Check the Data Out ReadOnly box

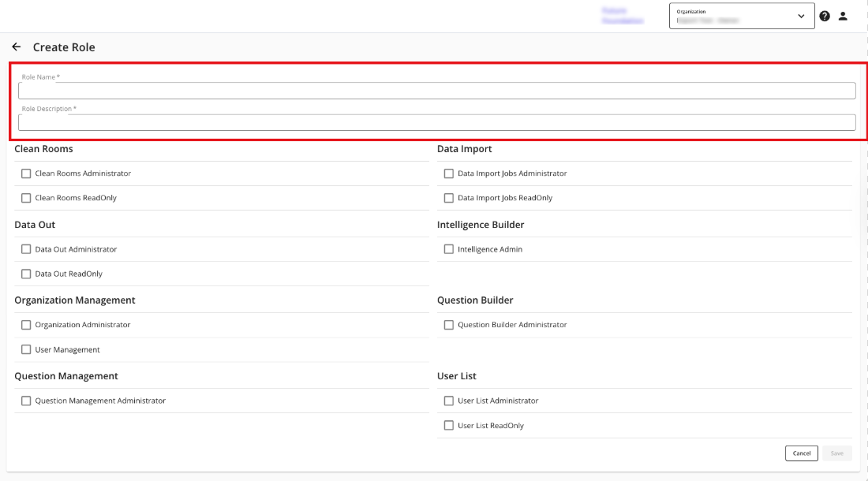click(26, 274)
